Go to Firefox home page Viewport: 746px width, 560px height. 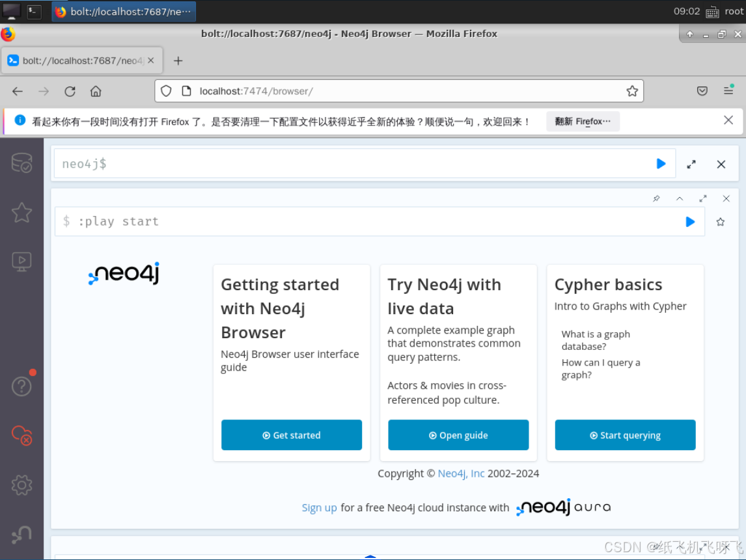[x=96, y=91]
